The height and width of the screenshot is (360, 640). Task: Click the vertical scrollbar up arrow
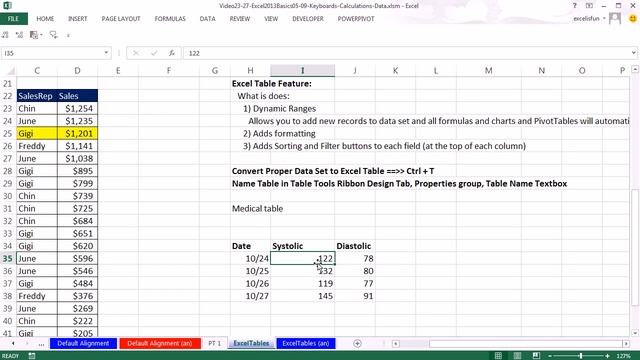pyautogui.click(x=635, y=70)
